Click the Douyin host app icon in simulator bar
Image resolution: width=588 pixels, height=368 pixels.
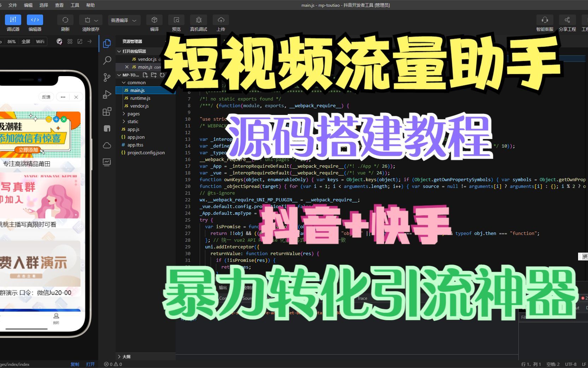tap(59, 41)
